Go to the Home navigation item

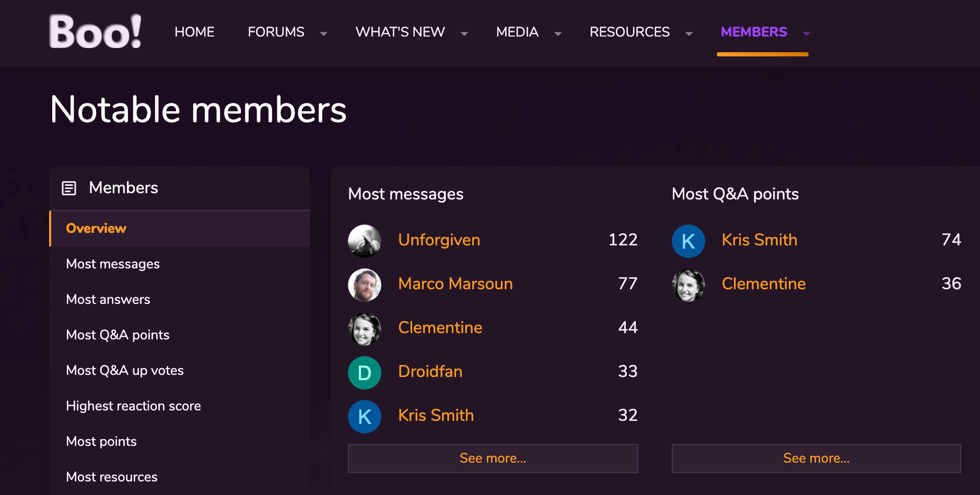pyautogui.click(x=194, y=32)
